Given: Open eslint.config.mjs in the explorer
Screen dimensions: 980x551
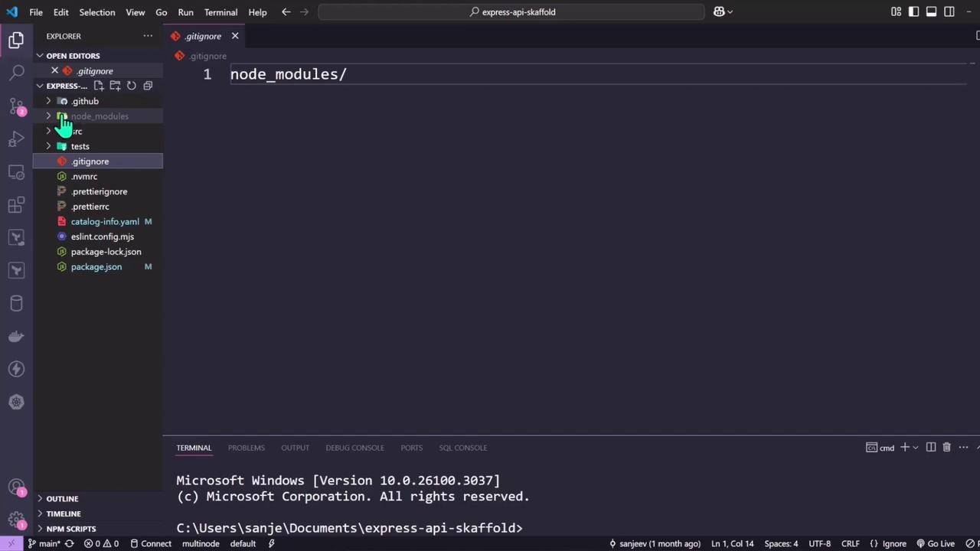Looking at the screenshot, I should (x=102, y=236).
